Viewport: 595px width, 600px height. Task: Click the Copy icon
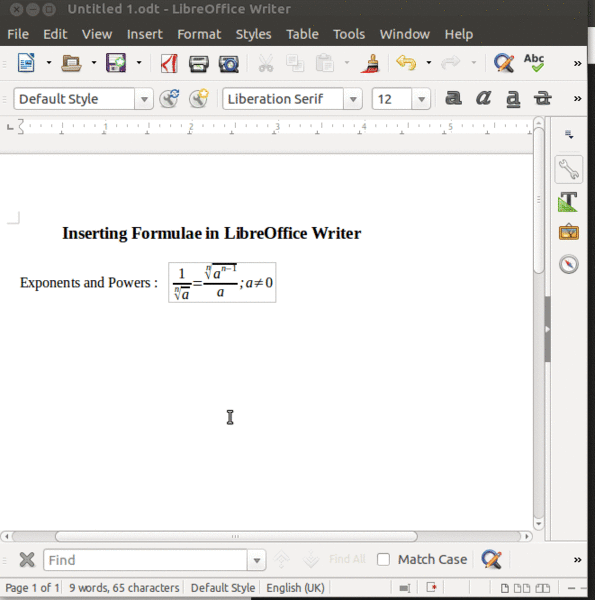(295, 63)
